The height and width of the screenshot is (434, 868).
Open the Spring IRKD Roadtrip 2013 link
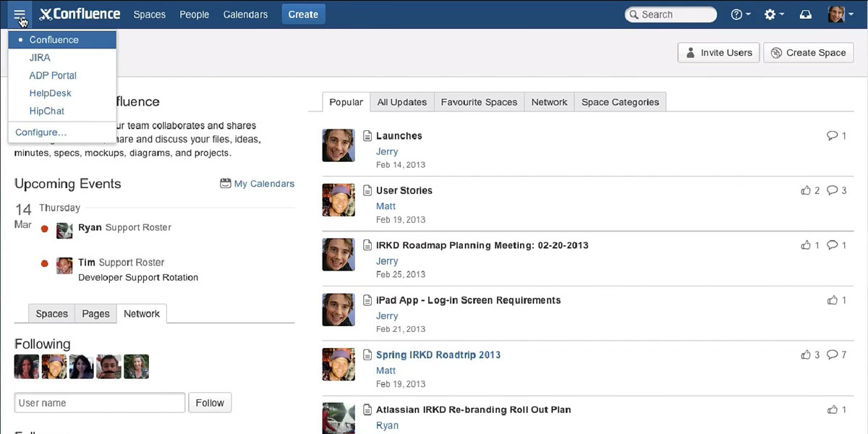pyautogui.click(x=438, y=354)
